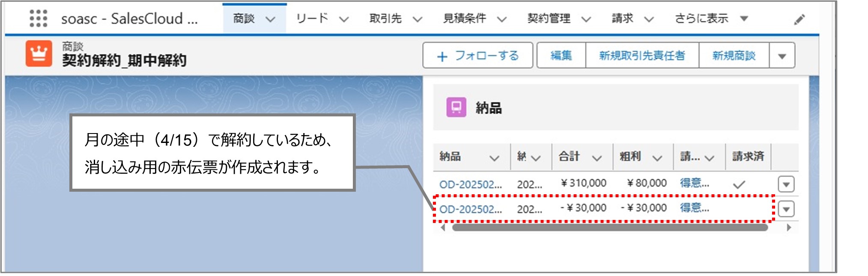The height and width of the screenshot is (276, 868).
Task: Open the 商談 tab
Action: [x=244, y=18]
